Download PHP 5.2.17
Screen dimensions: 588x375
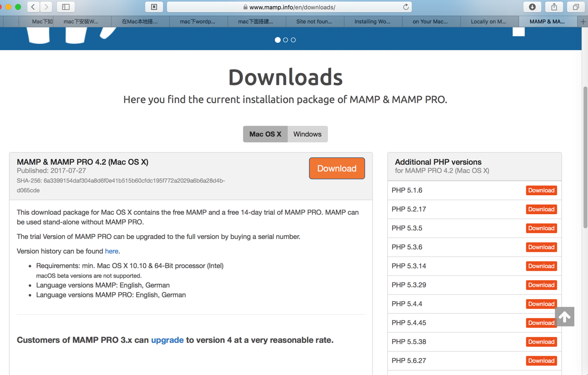point(541,209)
